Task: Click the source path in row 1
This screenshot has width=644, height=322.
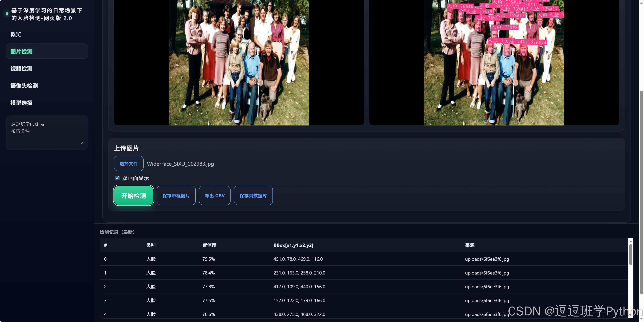Action: pyautogui.click(x=487, y=273)
